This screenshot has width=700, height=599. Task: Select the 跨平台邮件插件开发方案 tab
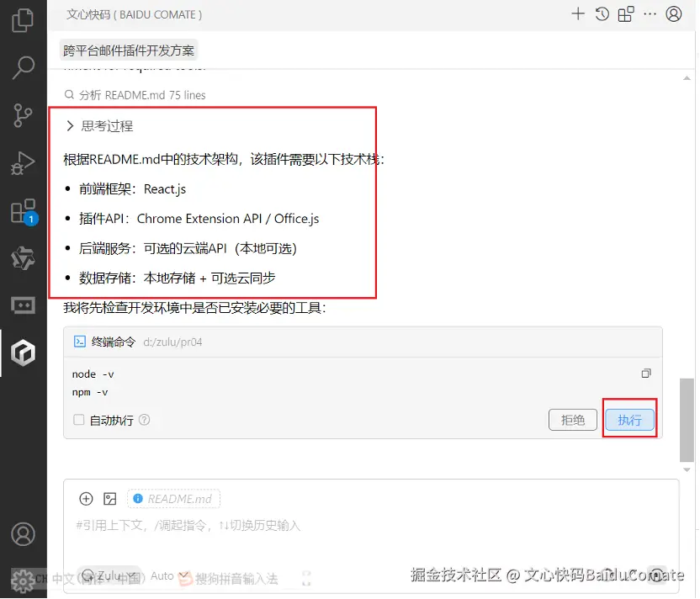click(129, 50)
